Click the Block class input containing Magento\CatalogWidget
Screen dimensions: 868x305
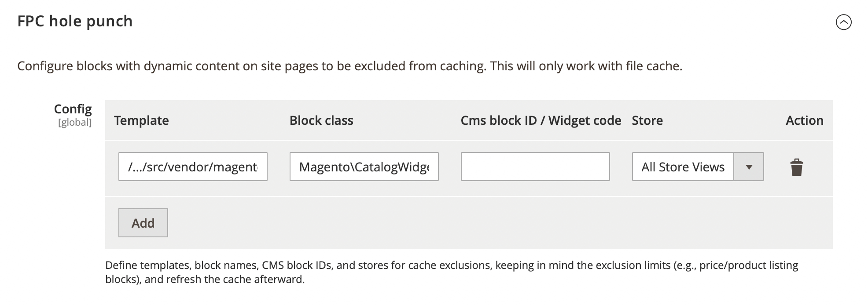[364, 167]
